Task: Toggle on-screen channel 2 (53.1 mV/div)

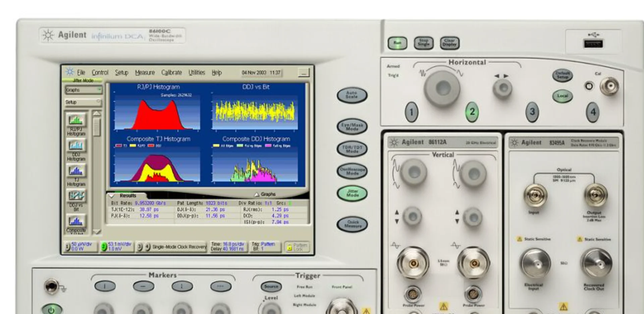Action: click(x=117, y=247)
